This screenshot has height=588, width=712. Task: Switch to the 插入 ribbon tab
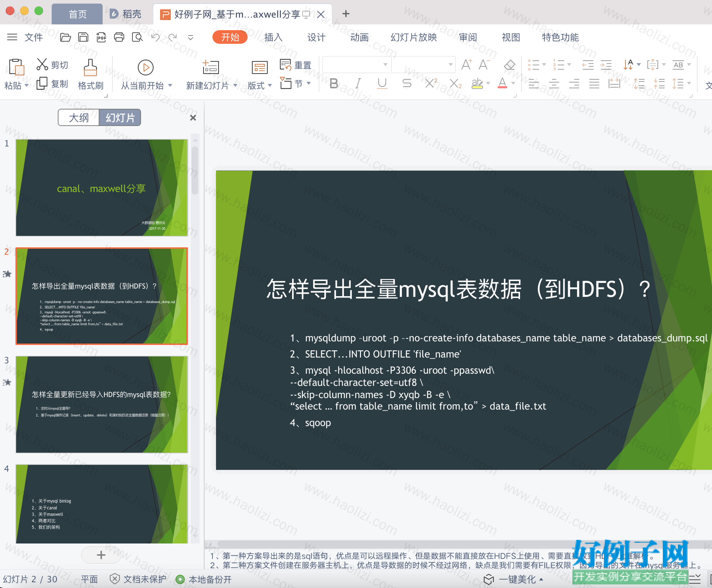[x=273, y=37]
